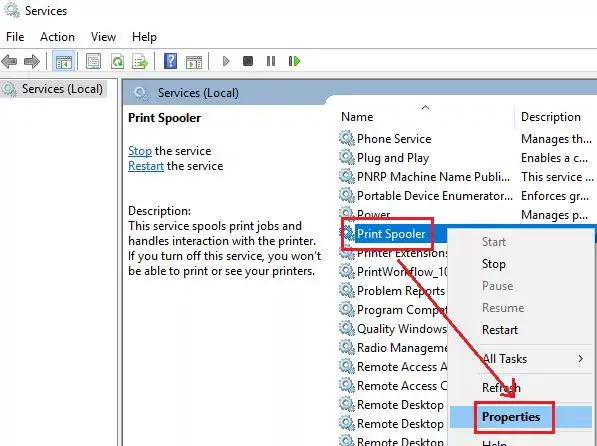Screen dimensions: 597x446
Task: Click gear icon beside Program Compat service
Action: click(346, 310)
